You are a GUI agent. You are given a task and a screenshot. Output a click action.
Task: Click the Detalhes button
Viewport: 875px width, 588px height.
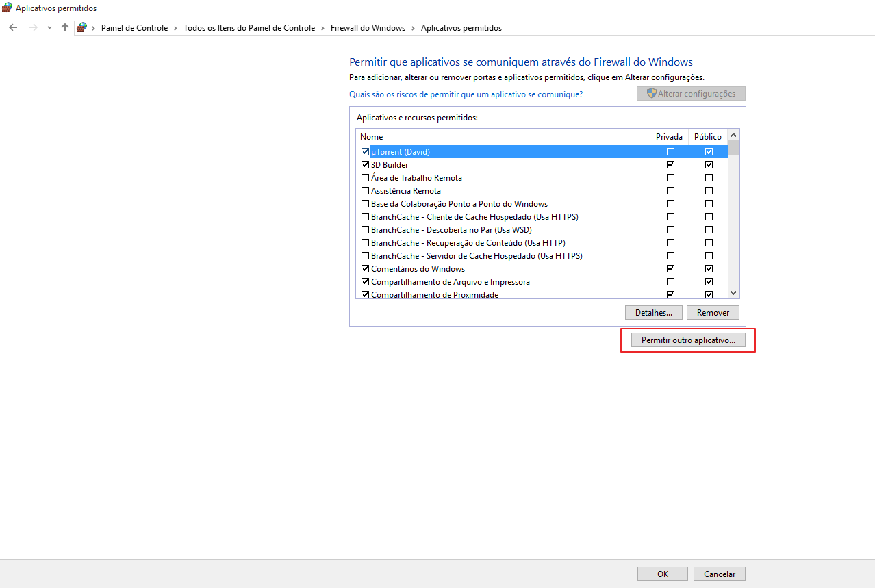[x=653, y=313]
